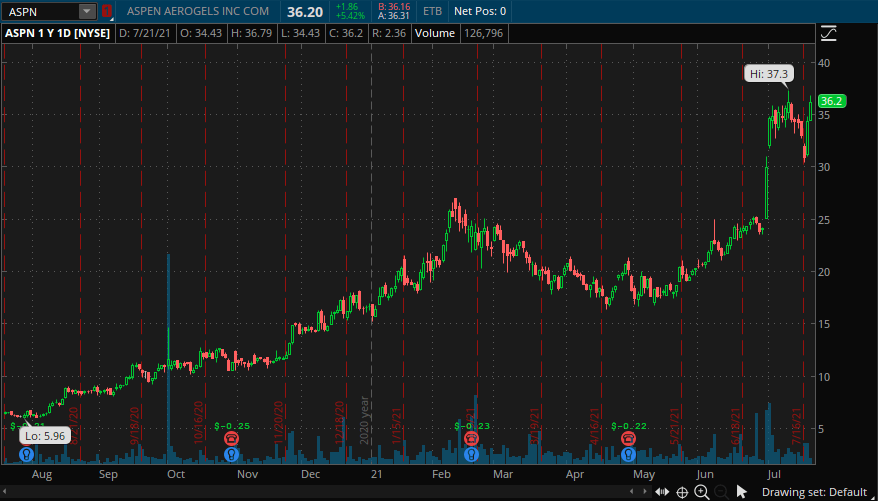
Task: Open the Drawing set: Default menu
Action: 814,492
